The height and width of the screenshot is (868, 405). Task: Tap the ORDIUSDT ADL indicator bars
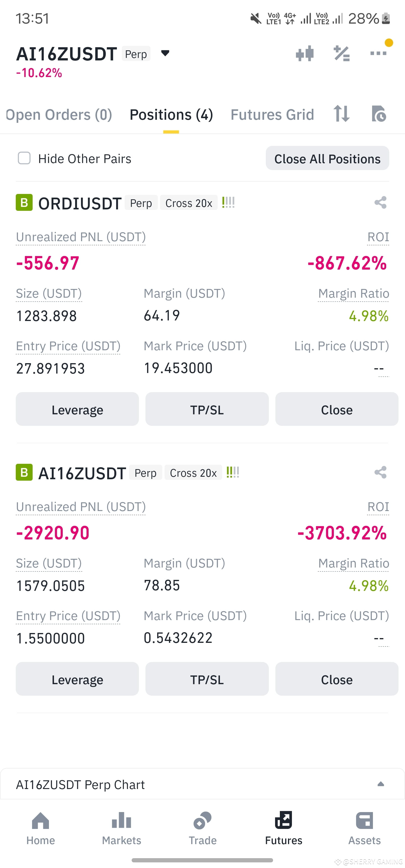coord(228,202)
